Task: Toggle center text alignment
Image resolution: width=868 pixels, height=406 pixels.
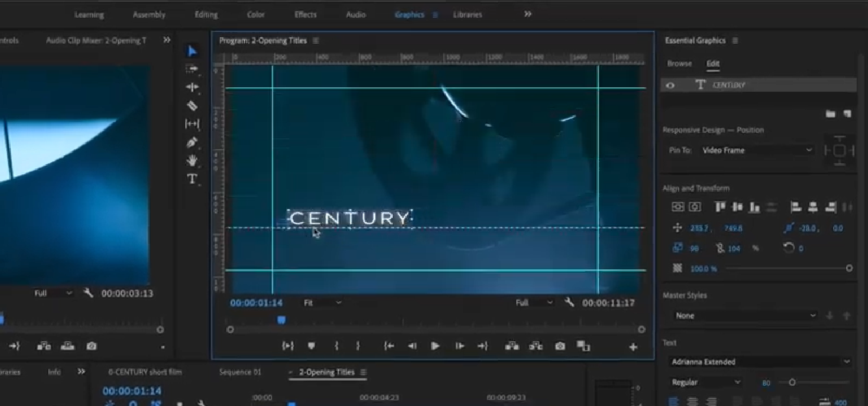Action: tap(692, 401)
